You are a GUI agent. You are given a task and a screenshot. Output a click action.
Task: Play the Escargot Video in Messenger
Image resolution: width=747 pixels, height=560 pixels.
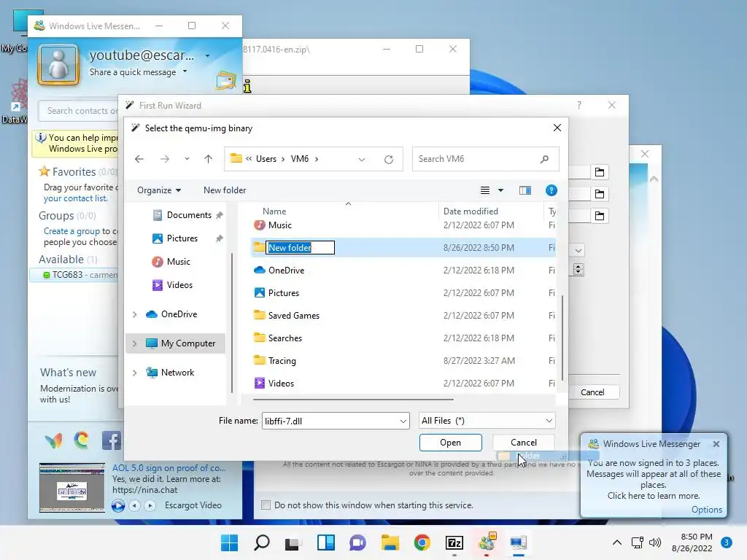pyautogui.click(x=118, y=505)
